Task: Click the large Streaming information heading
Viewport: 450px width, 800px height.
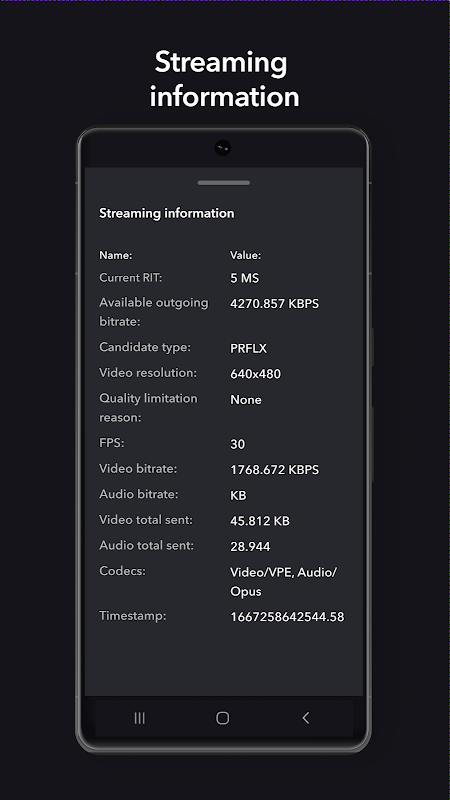Action: pos(223,79)
